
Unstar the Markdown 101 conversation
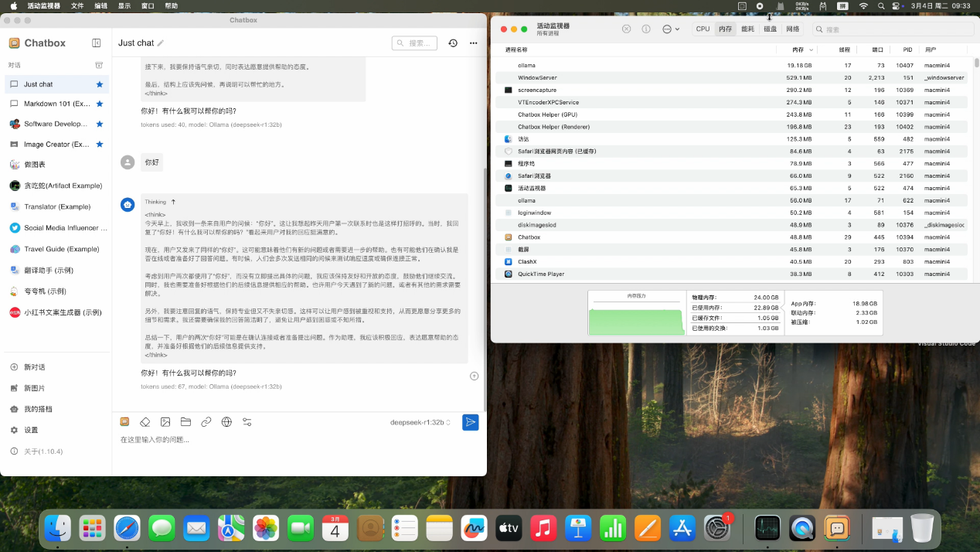(100, 104)
